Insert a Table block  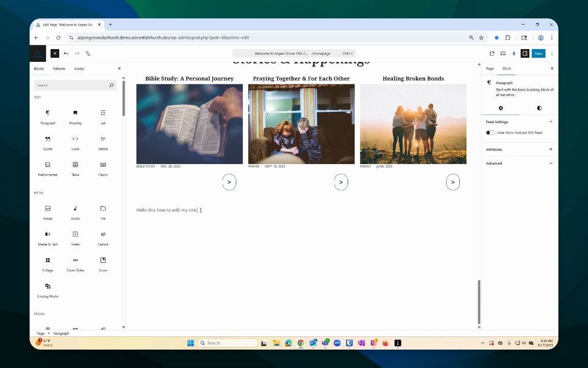click(75, 168)
